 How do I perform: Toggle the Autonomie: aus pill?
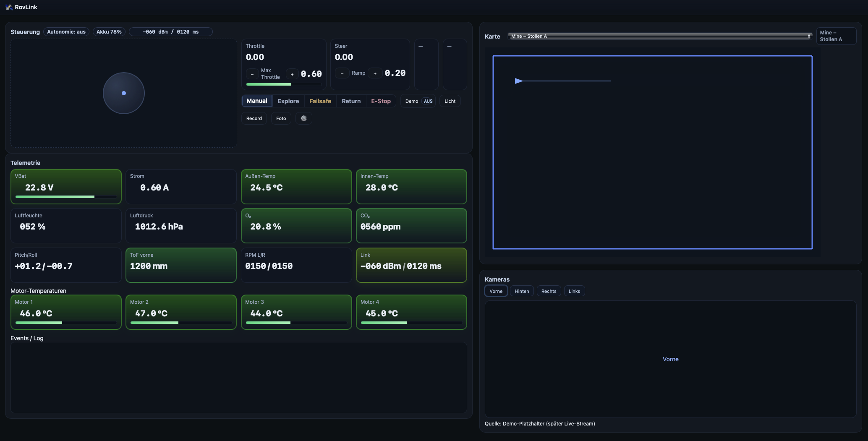click(x=66, y=32)
